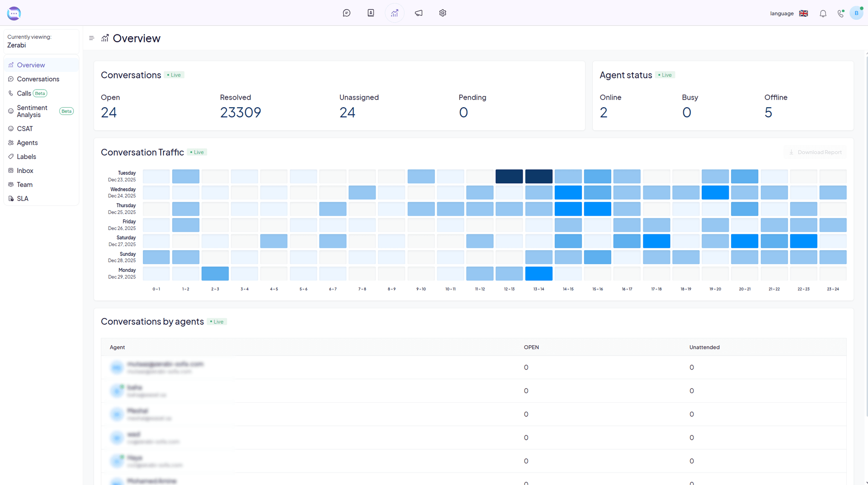The image size is (868, 485).
Task: Open the chat conversations icon in top toolbar
Action: (346, 13)
